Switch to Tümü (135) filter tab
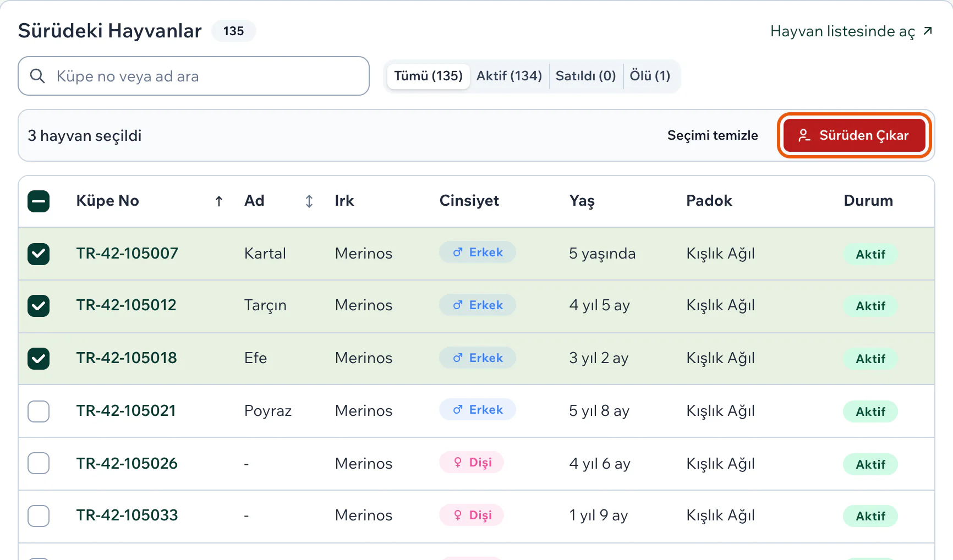Screen dimensions: 953x560 click(428, 76)
